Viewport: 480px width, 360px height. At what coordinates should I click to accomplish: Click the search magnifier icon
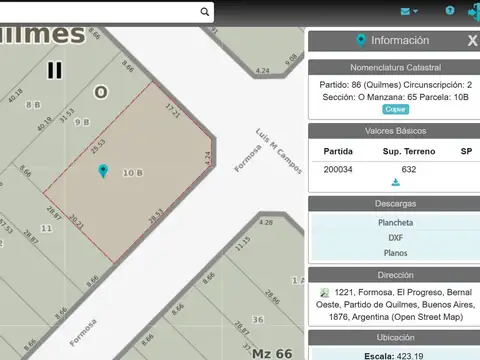[x=205, y=12]
